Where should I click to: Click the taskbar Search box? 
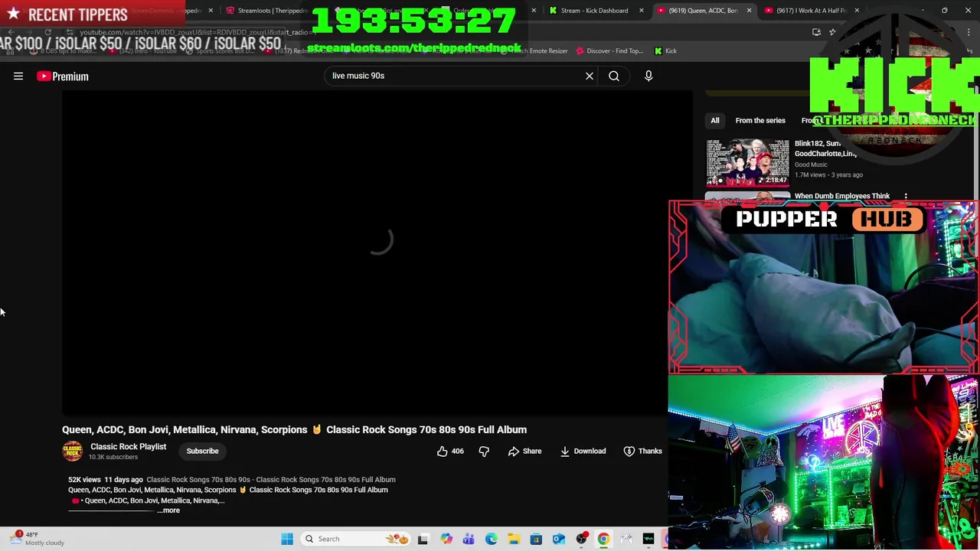coord(356,539)
